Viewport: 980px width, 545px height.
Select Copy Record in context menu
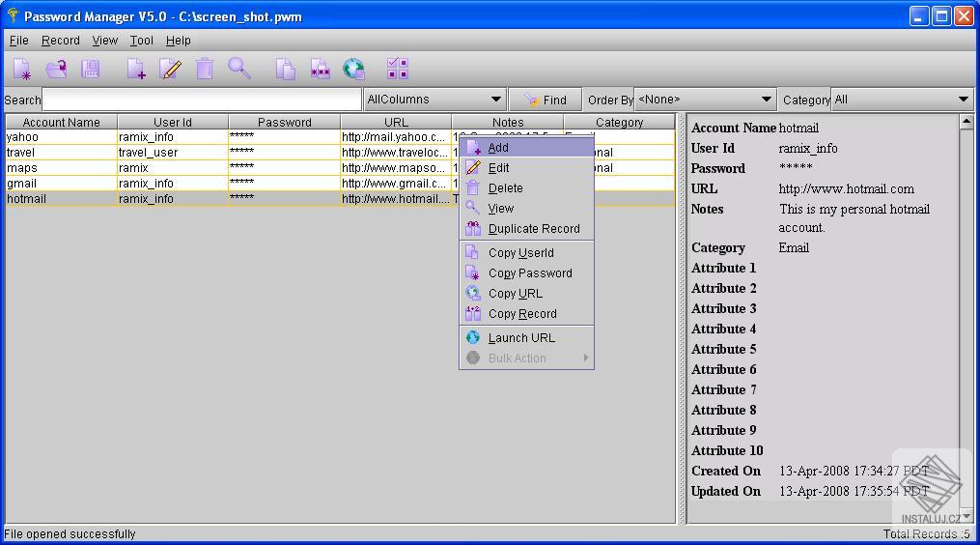pyautogui.click(x=526, y=313)
